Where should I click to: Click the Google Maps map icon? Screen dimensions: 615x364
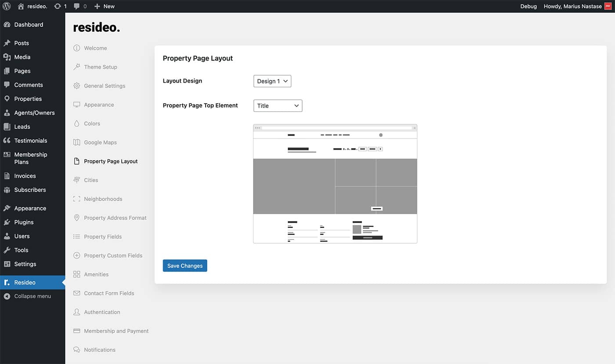pos(76,142)
